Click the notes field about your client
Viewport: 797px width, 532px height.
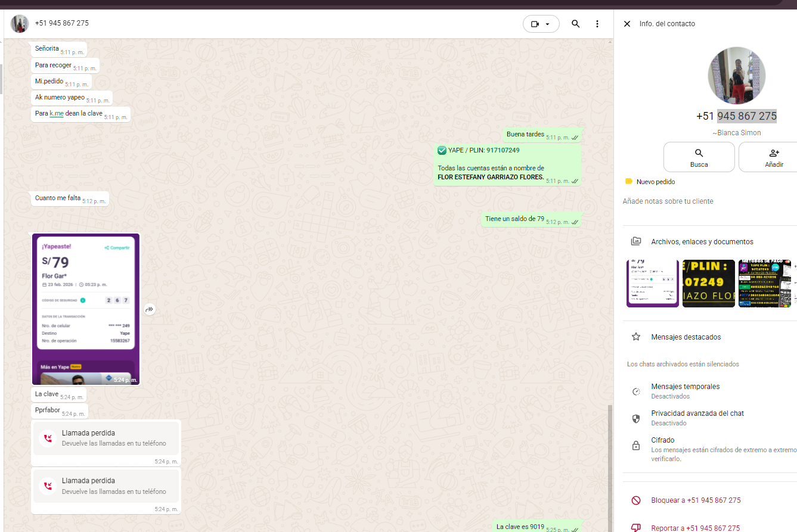pos(668,201)
